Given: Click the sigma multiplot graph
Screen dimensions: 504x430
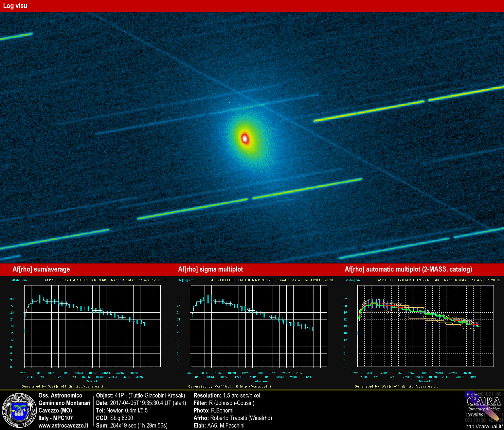Looking at the screenshot, I should (x=259, y=326).
